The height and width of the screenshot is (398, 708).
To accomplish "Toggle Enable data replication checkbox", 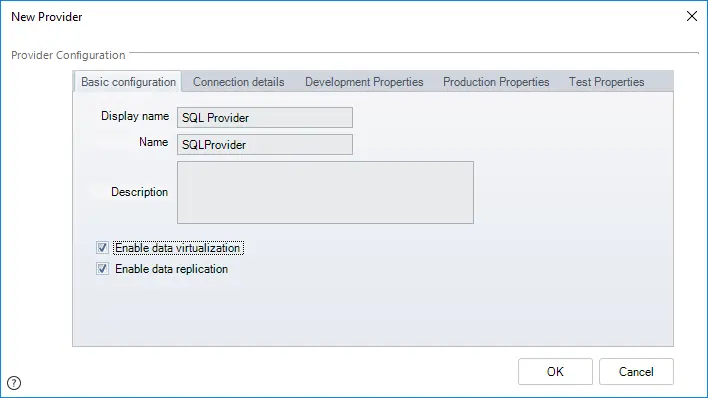I will pyautogui.click(x=102, y=268).
